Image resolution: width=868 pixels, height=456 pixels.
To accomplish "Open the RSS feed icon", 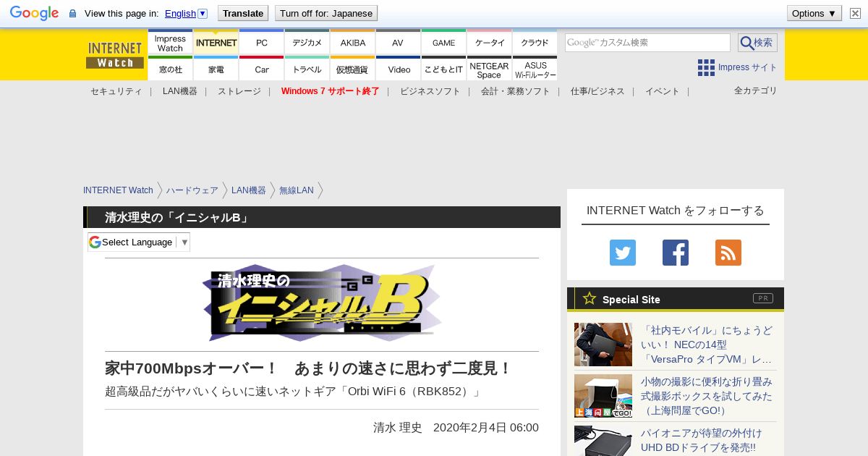I will tap(728, 253).
